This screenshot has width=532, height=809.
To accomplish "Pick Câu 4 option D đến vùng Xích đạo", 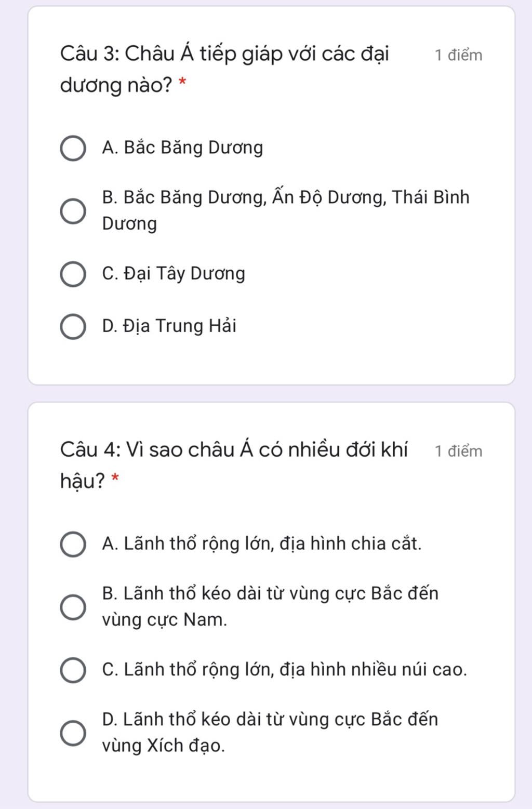I will [73, 733].
